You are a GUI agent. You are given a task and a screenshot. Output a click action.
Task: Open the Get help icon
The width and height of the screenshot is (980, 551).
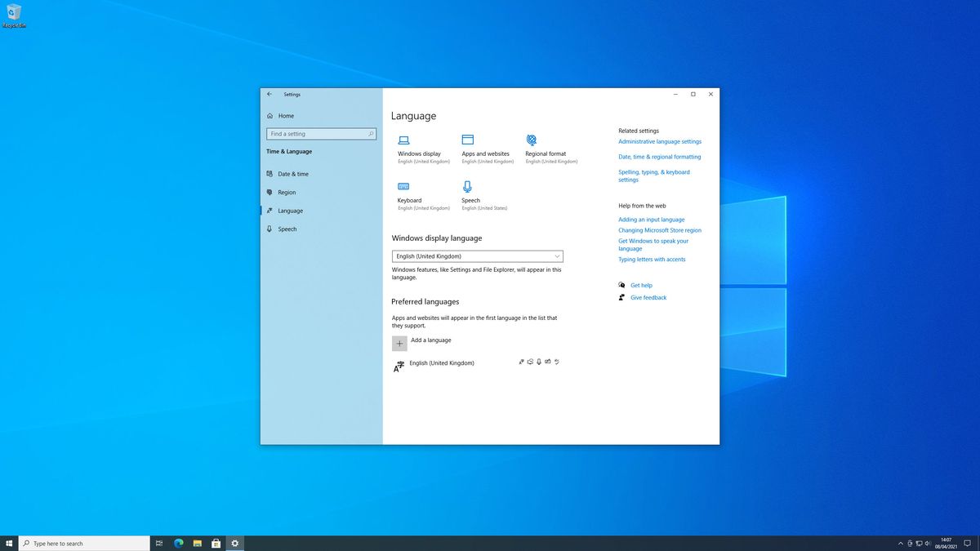(621, 285)
